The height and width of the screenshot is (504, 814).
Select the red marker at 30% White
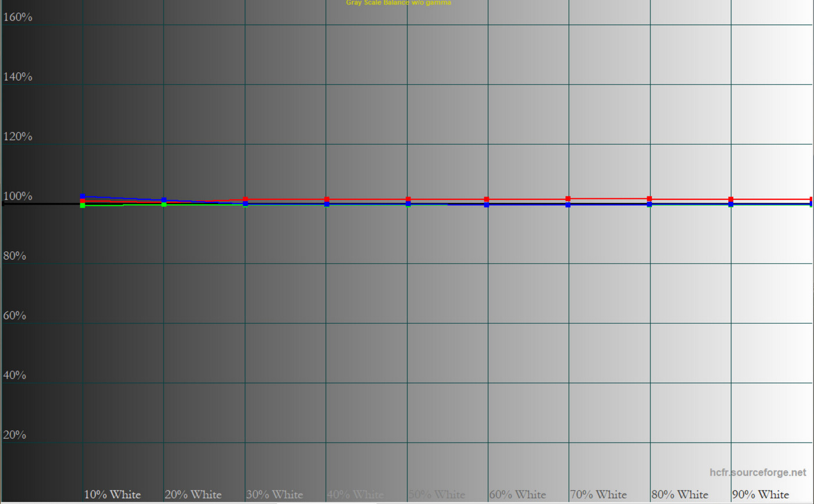click(x=245, y=199)
